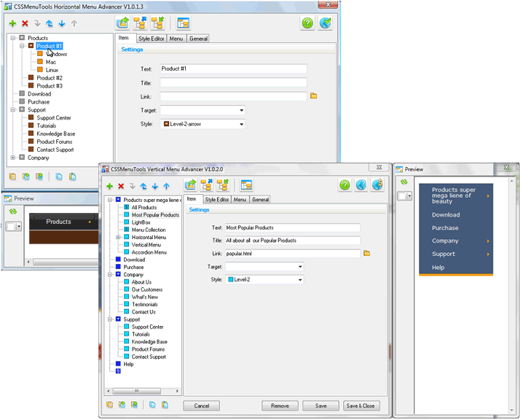Switch to Menu tab in Vertical Menu Advancer
This screenshot has width=521, height=420.
point(240,200)
